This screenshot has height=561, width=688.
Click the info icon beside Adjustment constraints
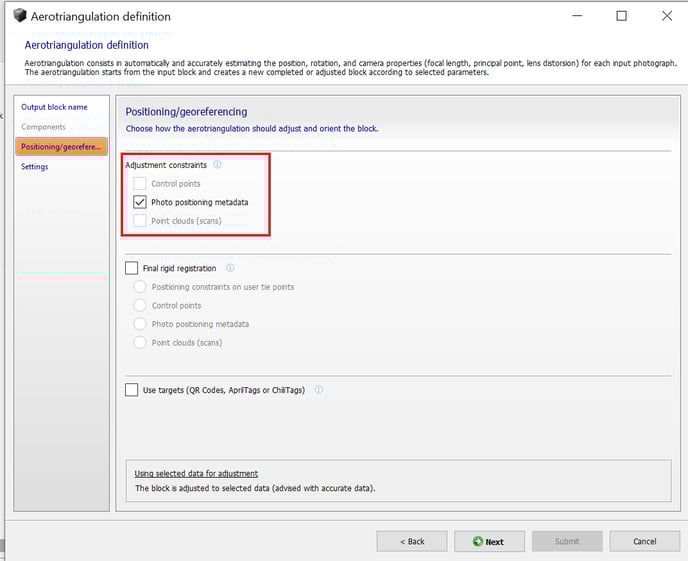(218, 165)
